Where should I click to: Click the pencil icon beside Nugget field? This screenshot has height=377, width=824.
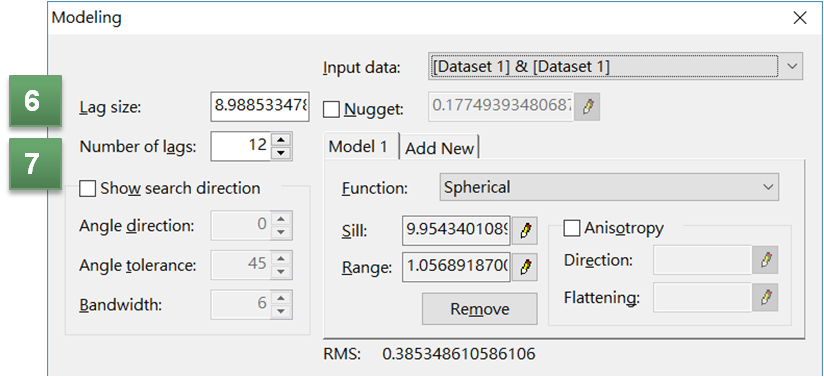point(587,107)
